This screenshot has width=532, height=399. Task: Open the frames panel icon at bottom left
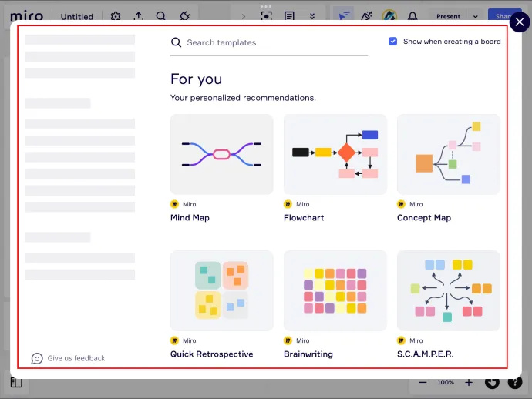tap(16, 382)
